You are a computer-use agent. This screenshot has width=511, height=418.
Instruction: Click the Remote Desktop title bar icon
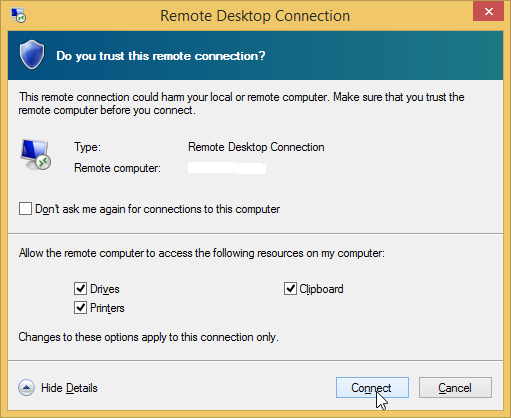coord(18,15)
